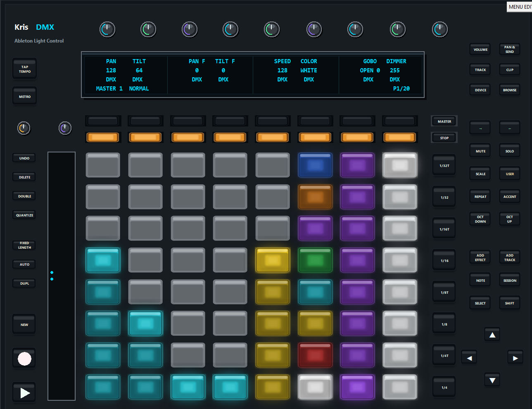
Task: Click the first dark button below the display
Action: pos(103,121)
